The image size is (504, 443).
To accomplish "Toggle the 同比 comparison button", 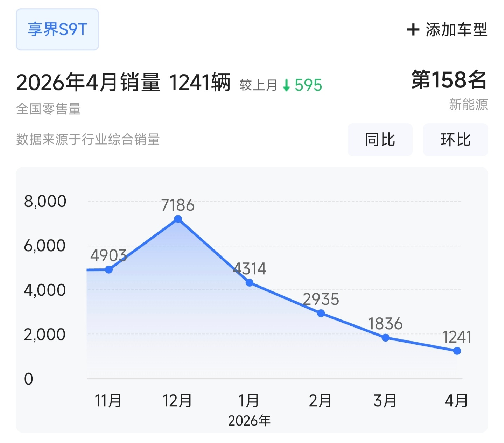I will tap(380, 140).
